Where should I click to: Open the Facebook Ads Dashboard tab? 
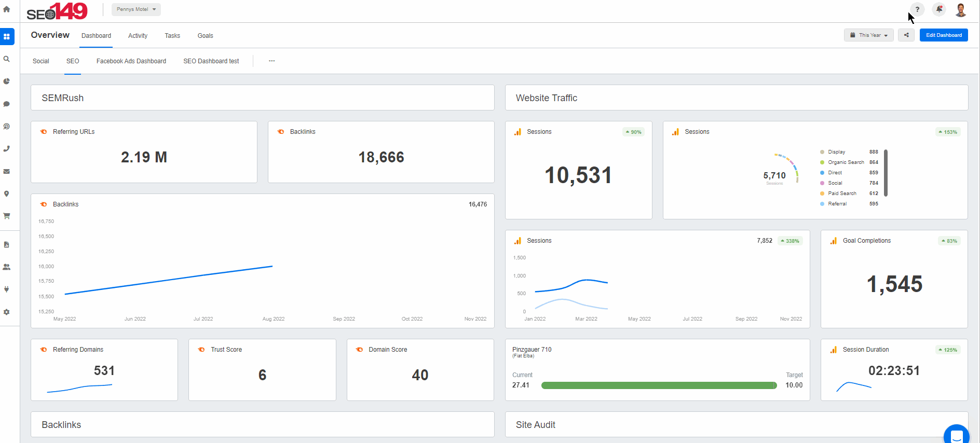131,61
